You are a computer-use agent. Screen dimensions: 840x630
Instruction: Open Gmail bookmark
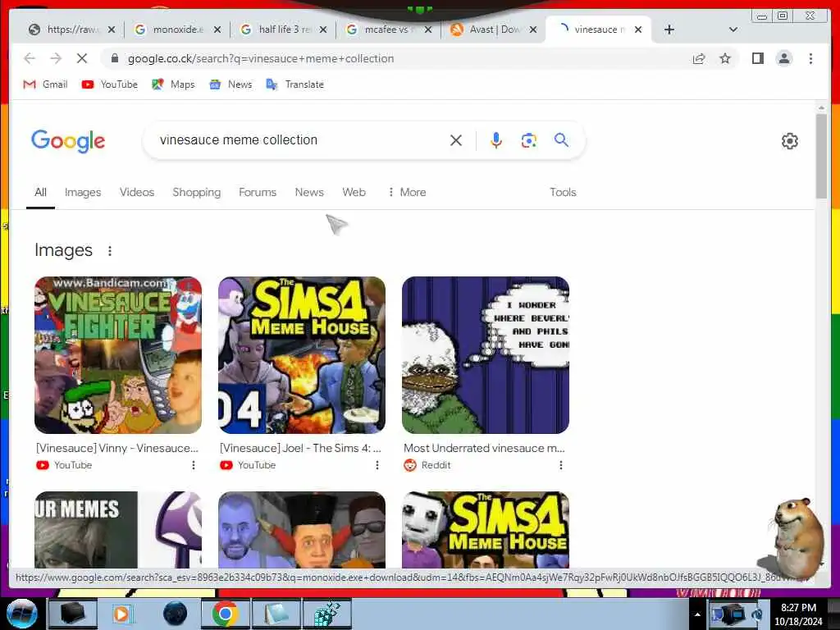pos(46,84)
